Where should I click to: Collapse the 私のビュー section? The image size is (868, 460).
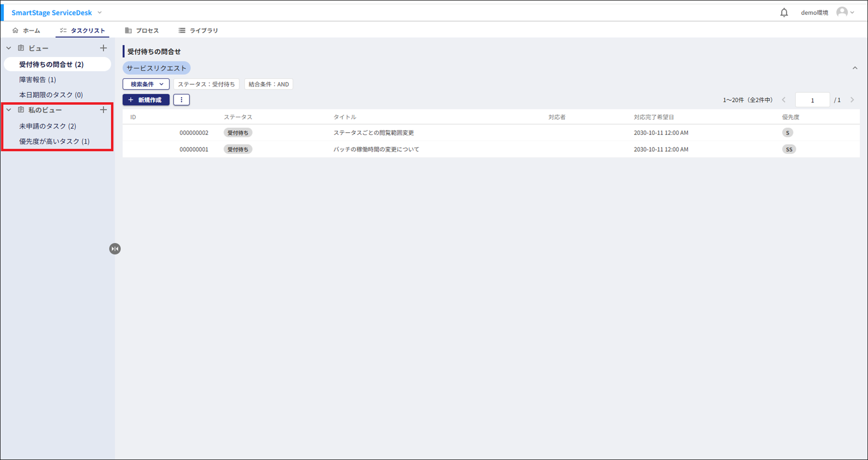pos(9,110)
